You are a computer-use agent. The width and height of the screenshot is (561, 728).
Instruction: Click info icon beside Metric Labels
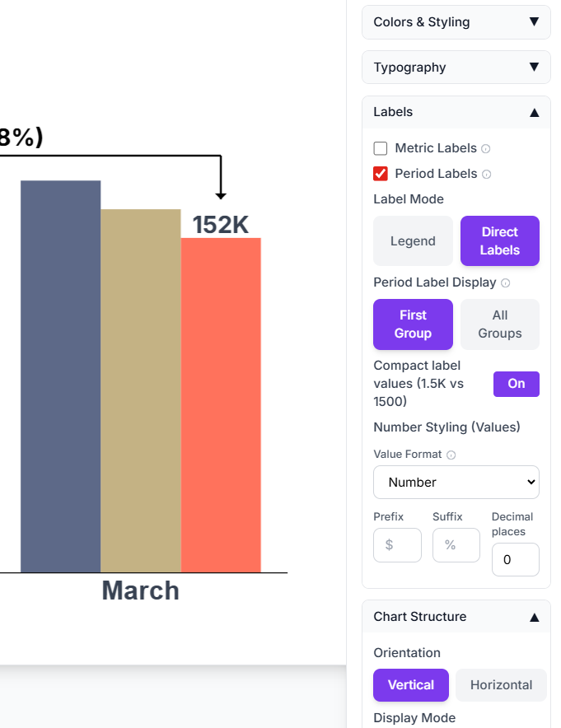click(486, 149)
